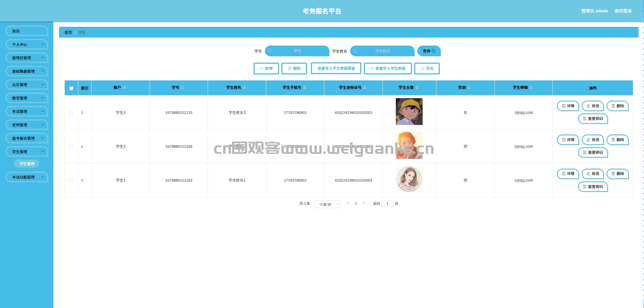Click the avatar thumbnail of 学生3
Image resolution: width=644 pixels, height=308 pixels.
coord(409,112)
